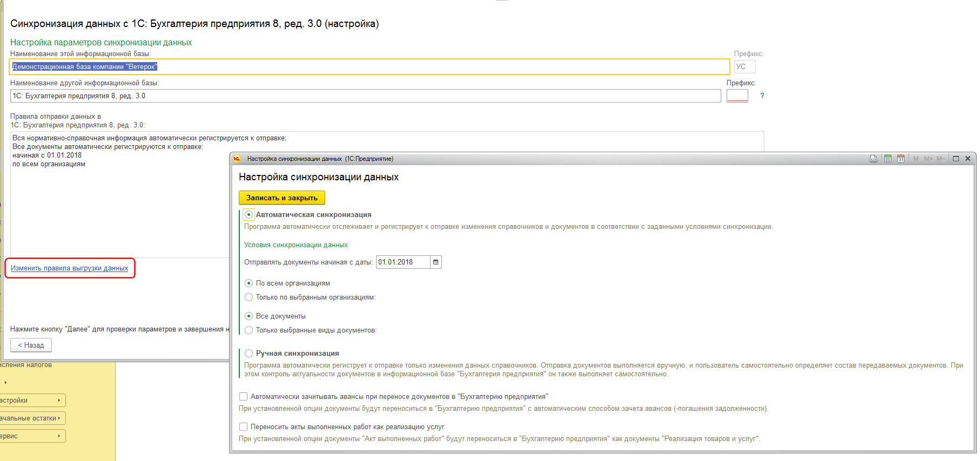Viewport: 980px width, 461px height.
Task: Open the calendar icon in dialog title bar
Action: [901, 159]
